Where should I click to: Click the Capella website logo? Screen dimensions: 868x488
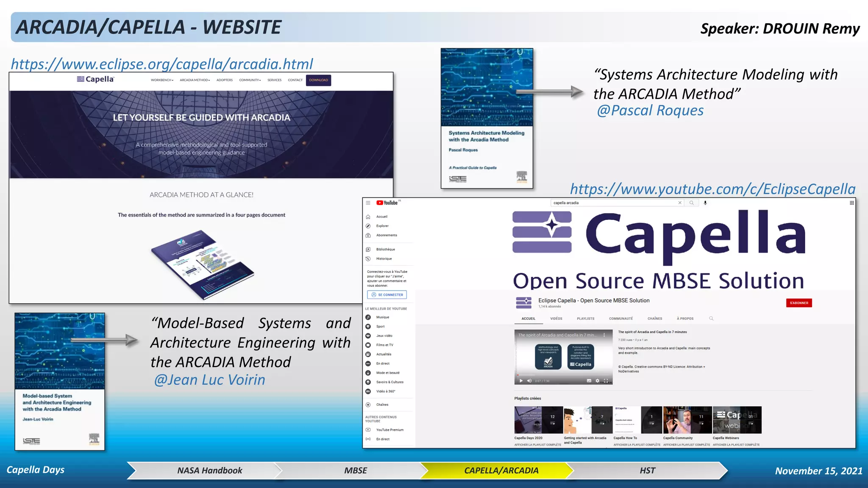(x=95, y=79)
